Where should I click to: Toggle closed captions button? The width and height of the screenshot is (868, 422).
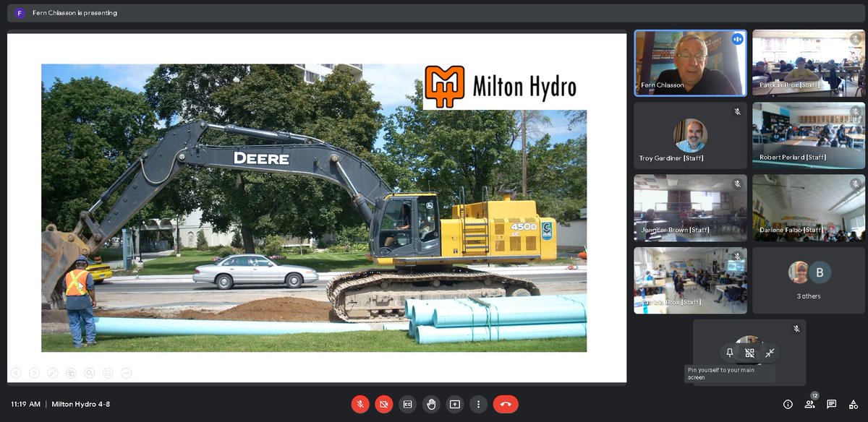(x=408, y=404)
